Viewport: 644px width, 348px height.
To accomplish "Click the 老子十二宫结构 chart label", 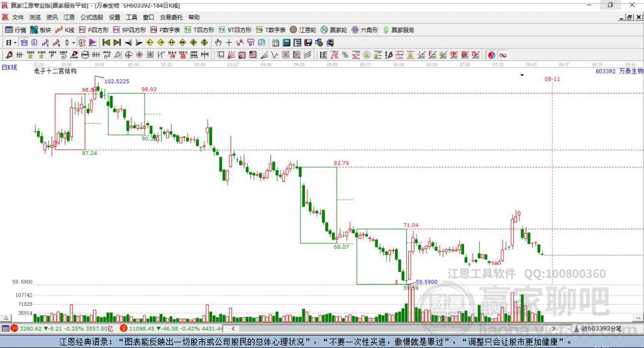I will pyautogui.click(x=55, y=71).
